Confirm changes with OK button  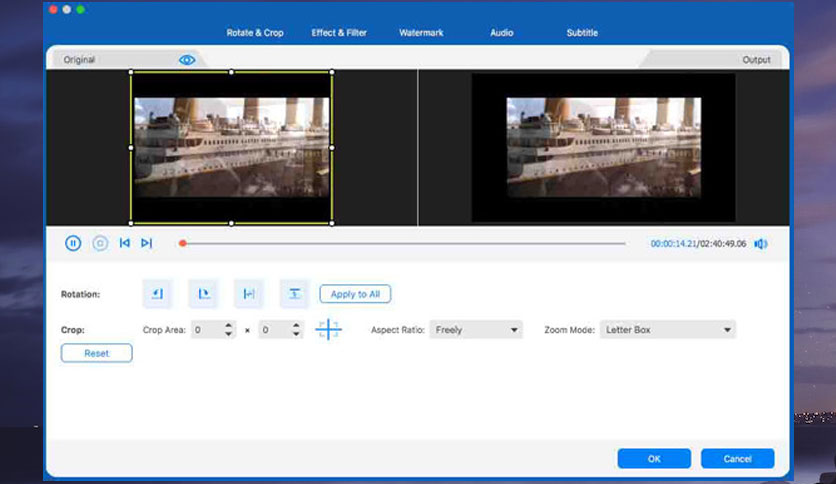pos(654,459)
